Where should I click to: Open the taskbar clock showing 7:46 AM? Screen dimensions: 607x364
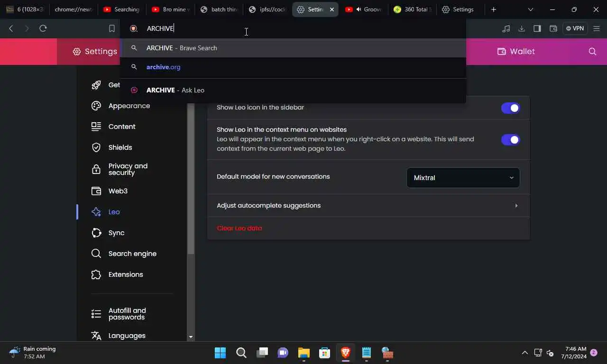click(x=574, y=353)
